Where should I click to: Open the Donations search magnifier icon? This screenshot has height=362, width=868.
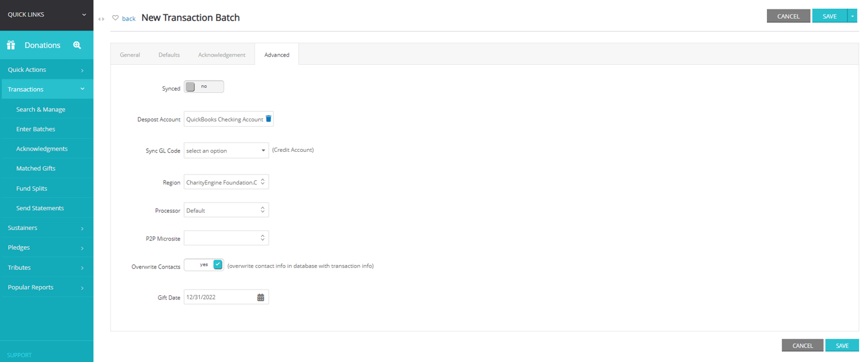tap(77, 45)
